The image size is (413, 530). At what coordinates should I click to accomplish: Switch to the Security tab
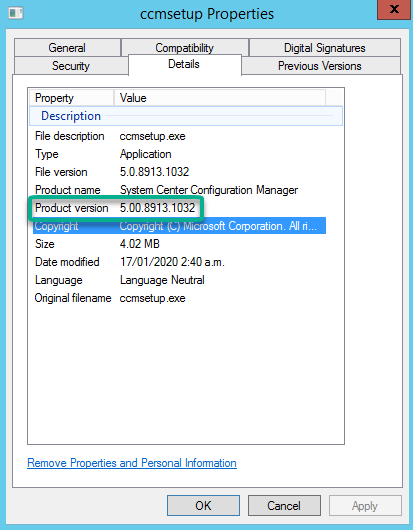pos(71,66)
